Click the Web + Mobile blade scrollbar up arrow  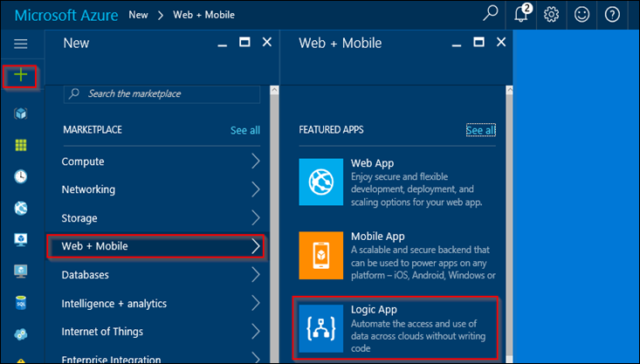click(x=509, y=90)
